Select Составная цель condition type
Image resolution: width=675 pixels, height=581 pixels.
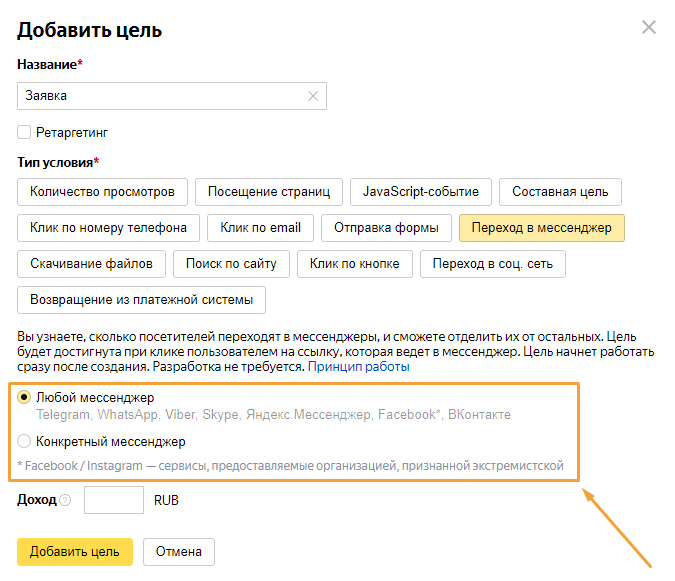point(560,192)
